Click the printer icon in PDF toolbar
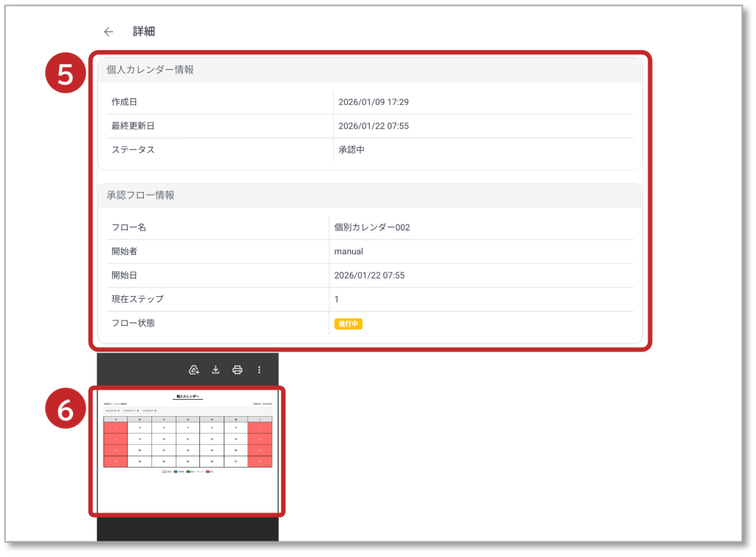The image size is (756, 557). pos(238,370)
